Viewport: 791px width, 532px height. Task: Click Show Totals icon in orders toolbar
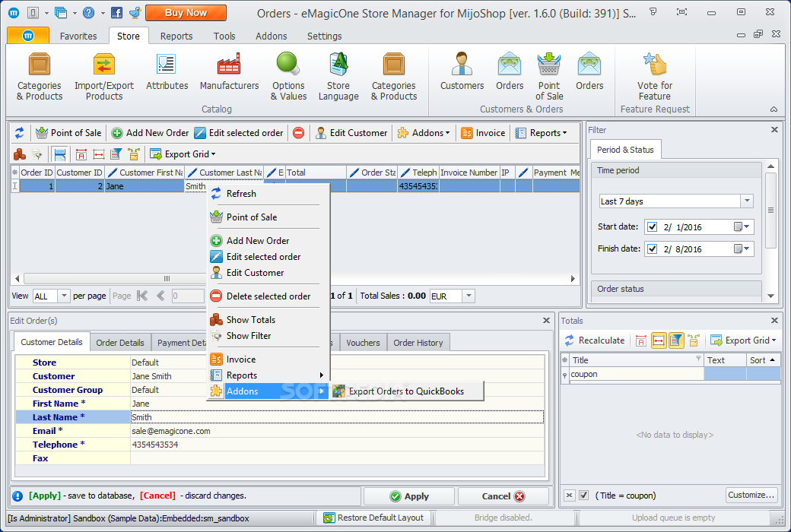pyautogui.click(x=20, y=154)
